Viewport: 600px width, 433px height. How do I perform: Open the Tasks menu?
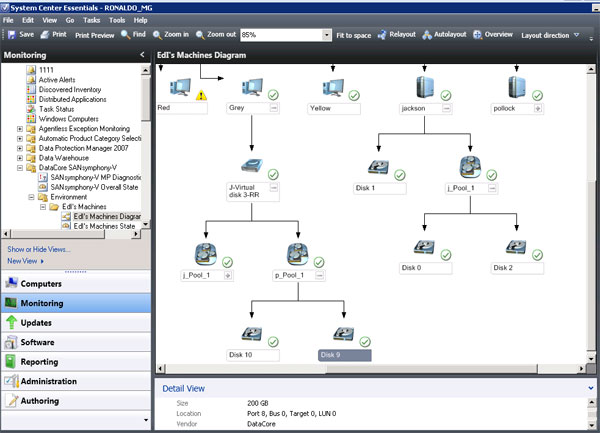92,20
